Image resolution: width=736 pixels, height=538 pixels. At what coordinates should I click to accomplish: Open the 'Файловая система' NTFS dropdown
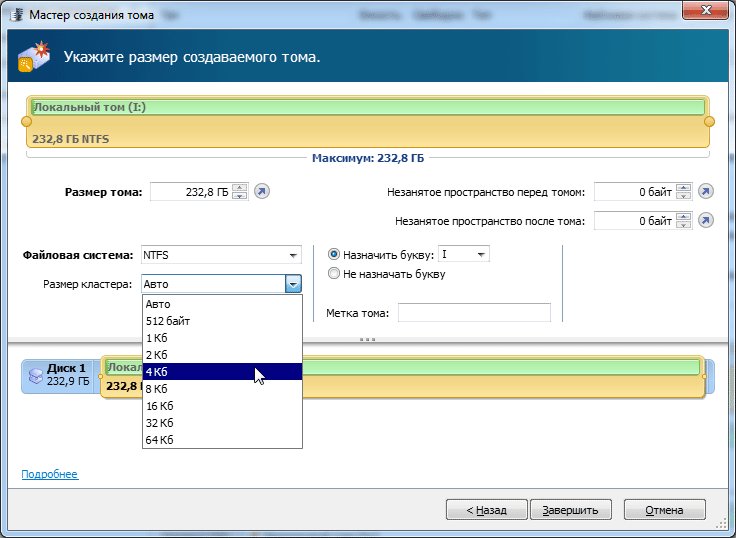pyautogui.click(x=221, y=255)
